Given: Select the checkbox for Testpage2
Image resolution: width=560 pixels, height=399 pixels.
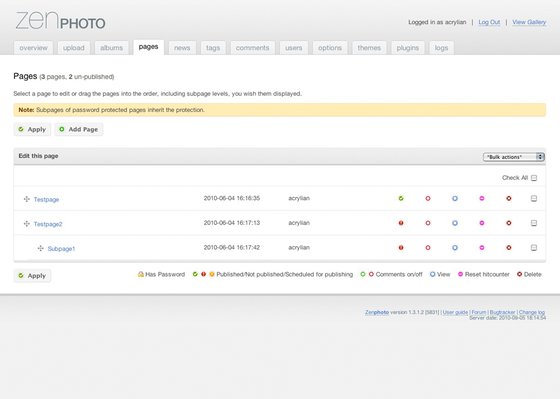Looking at the screenshot, I should [x=534, y=223].
